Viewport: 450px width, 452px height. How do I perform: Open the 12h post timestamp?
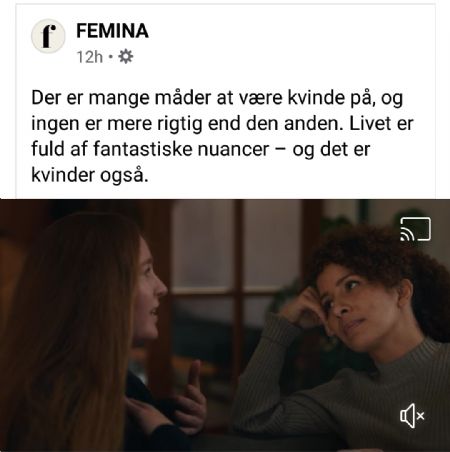[90, 57]
